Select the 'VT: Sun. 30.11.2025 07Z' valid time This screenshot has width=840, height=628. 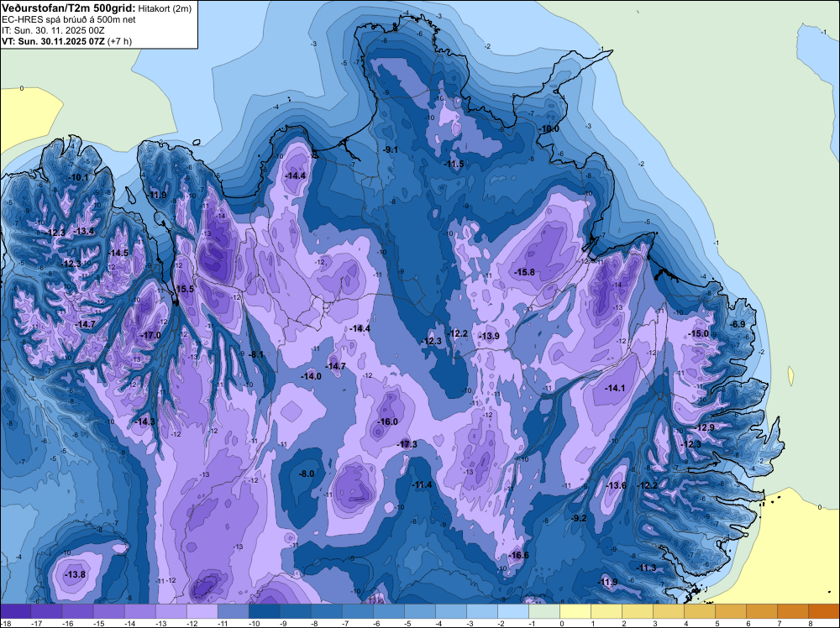(x=54, y=41)
